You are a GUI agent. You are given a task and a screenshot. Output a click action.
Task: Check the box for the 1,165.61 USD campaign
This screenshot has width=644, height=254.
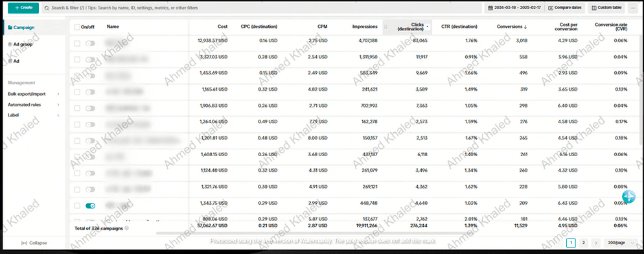point(77,91)
